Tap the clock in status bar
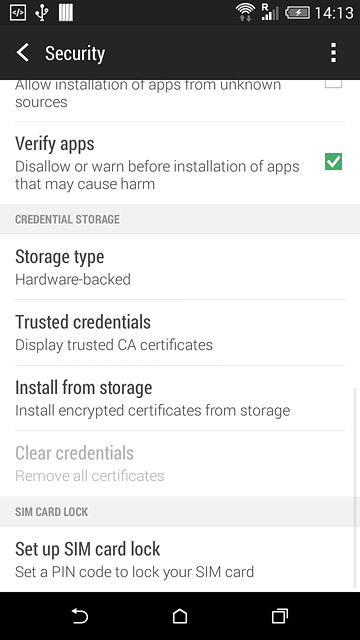 [x=334, y=13]
